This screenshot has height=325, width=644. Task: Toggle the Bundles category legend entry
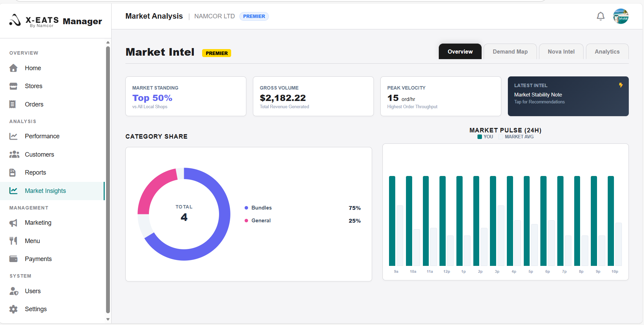(261, 208)
